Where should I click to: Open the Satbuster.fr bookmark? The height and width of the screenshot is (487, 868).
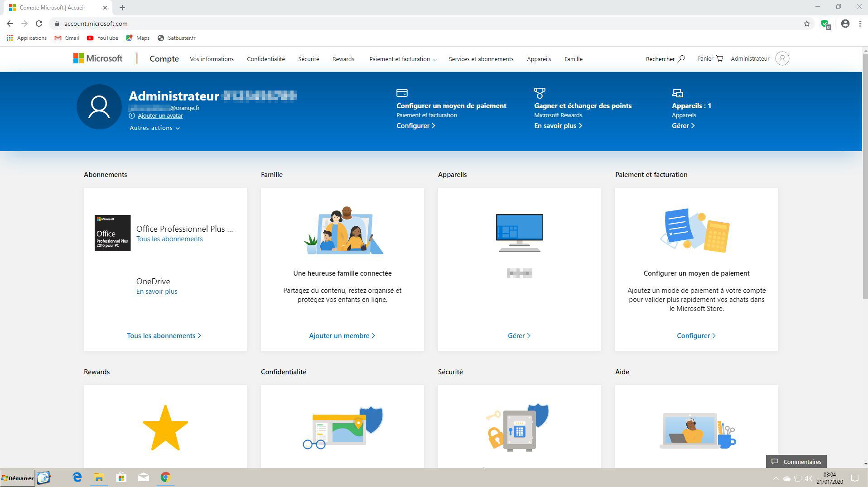click(177, 38)
